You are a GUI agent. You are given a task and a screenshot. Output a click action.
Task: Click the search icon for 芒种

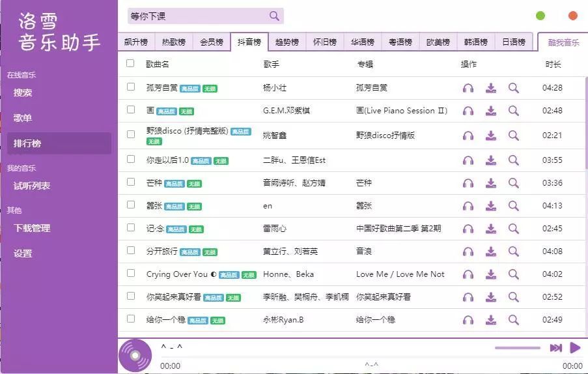click(514, 183)
